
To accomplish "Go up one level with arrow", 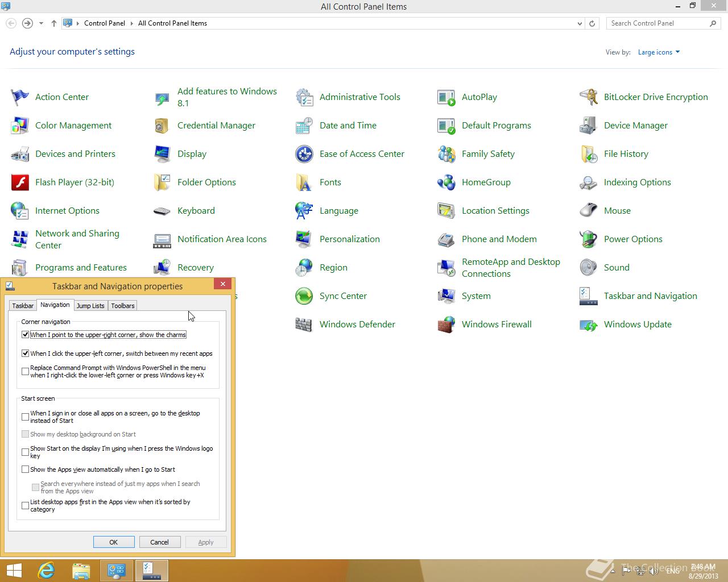I will pyautogui.click(x=54, y=23).
